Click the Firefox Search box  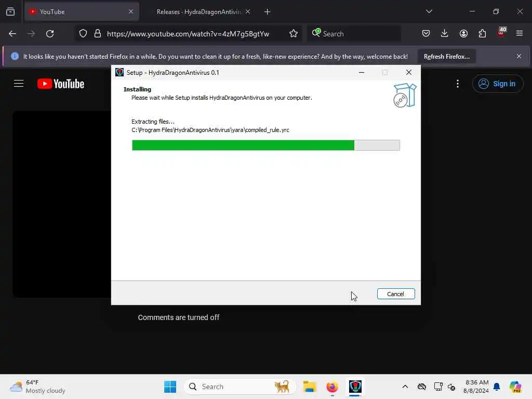point(354,34)
